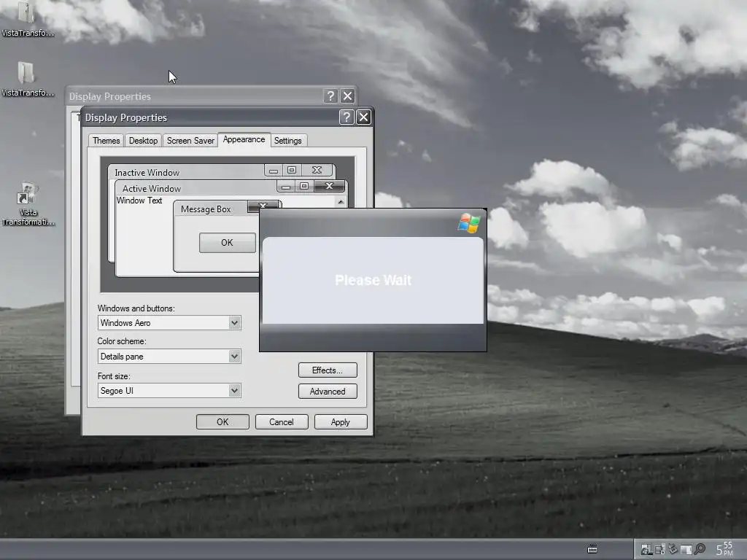Viewport: 747px width, 560px height.
Task: Click the Advanced button
Action: tap(328, 392)
